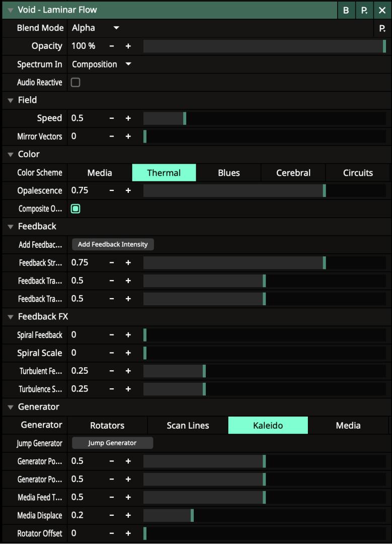392x544 pixels.
Task: Increase Speed with the plus button
Action: tap(128, 118)
